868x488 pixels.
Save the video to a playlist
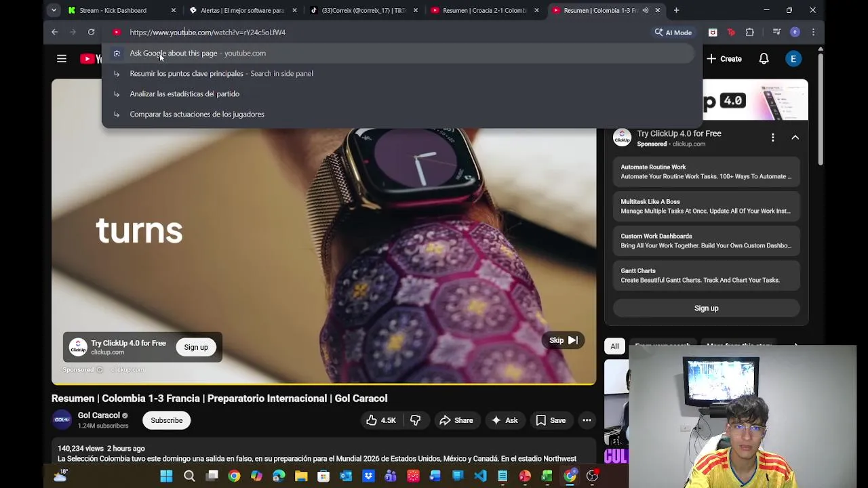[551, 420]
